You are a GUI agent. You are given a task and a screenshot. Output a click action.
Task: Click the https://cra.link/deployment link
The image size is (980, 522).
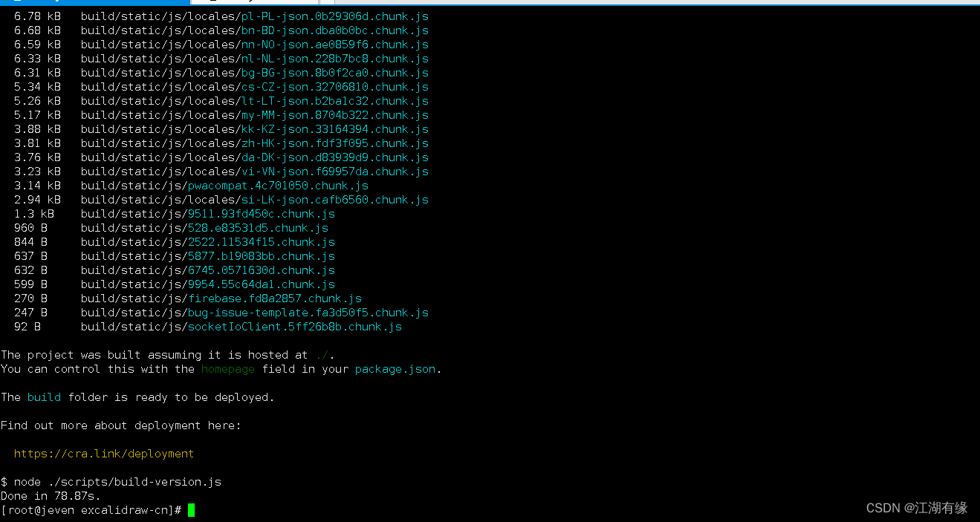(x=104, y=454)
